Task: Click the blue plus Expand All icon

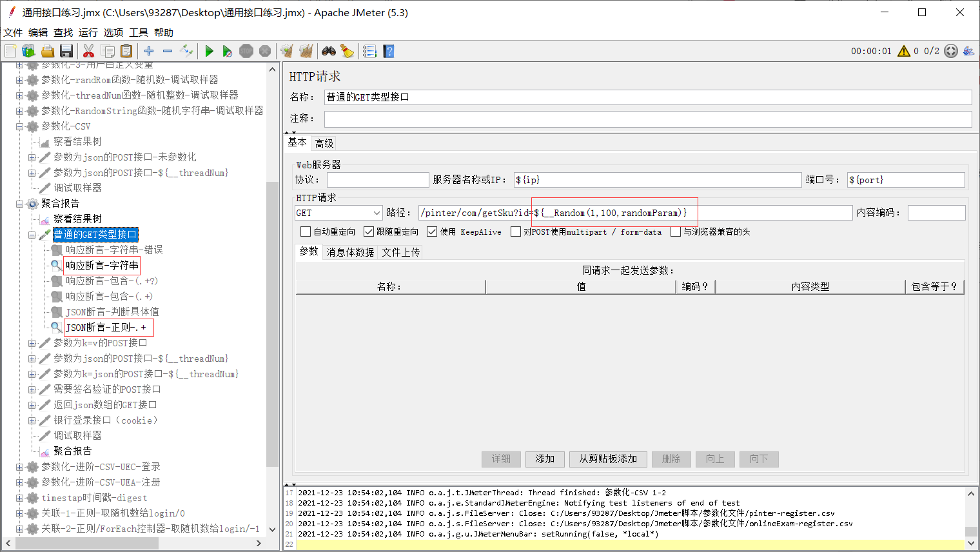Action: [x=149, y=51]
